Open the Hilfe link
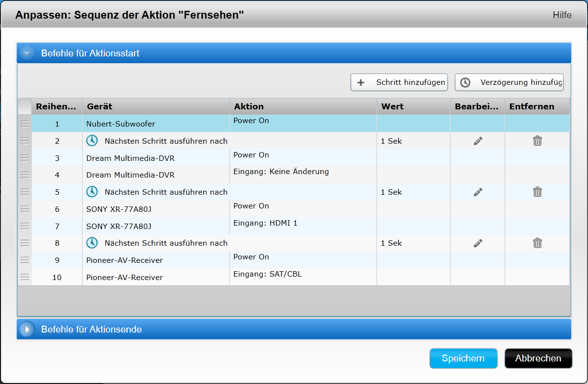 (562, 15)
